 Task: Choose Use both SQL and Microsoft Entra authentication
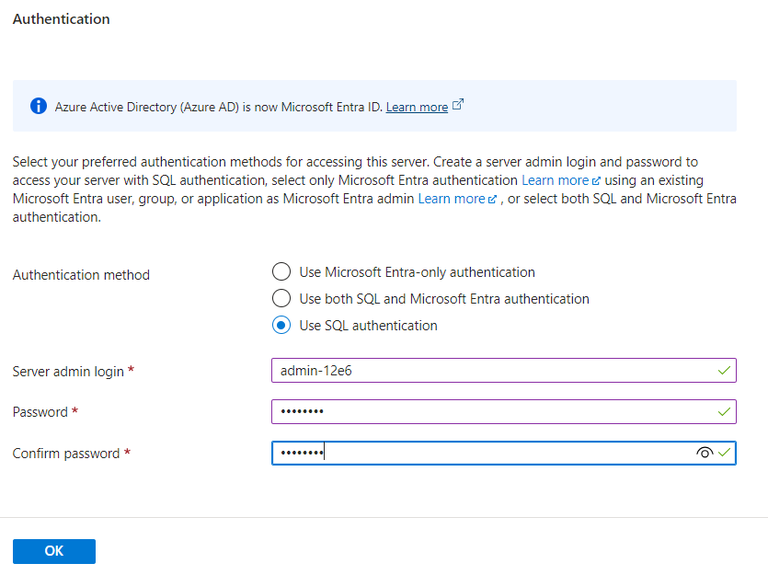282,299
